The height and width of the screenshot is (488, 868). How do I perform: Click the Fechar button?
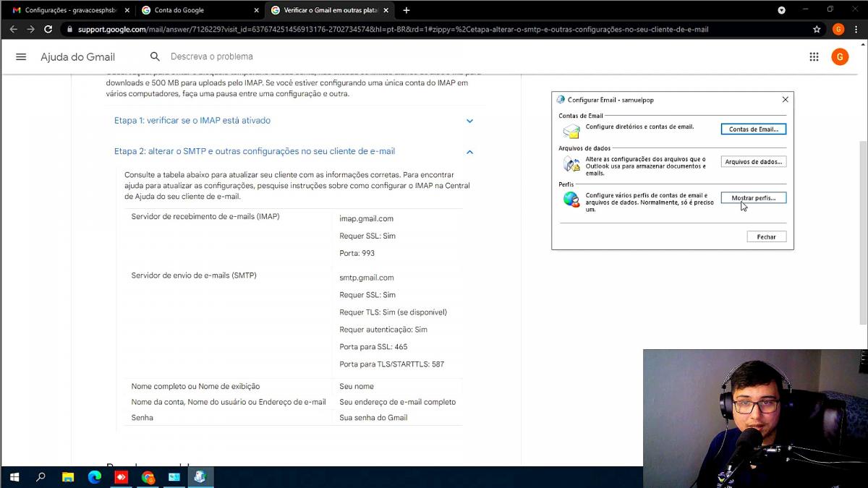[x=767, y=237]
